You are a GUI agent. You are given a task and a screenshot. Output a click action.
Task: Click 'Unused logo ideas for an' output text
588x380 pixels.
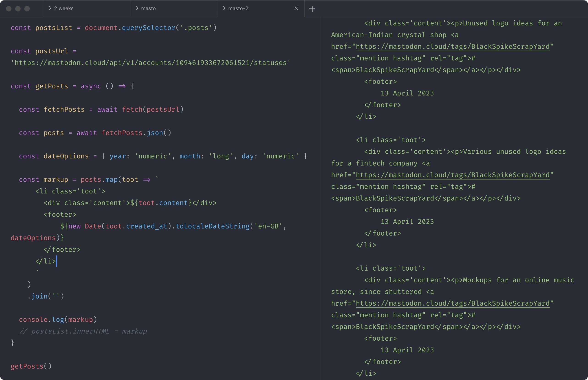point(512,23)
